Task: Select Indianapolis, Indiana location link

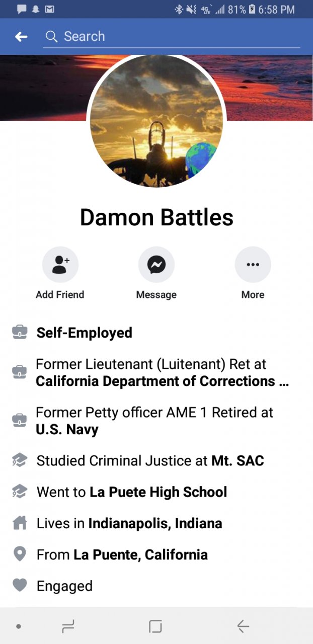Action: (155, 523)
